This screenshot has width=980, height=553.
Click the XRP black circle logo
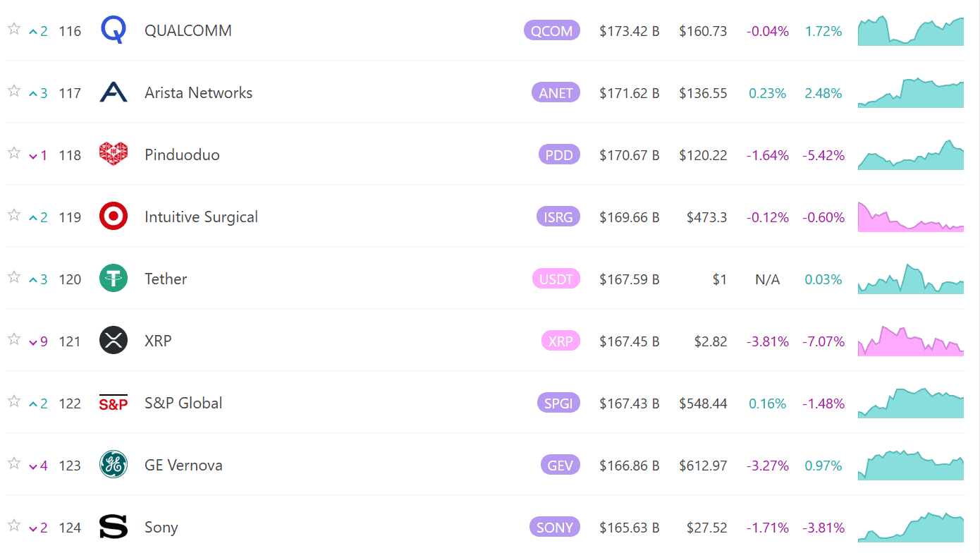pos(114,341)
